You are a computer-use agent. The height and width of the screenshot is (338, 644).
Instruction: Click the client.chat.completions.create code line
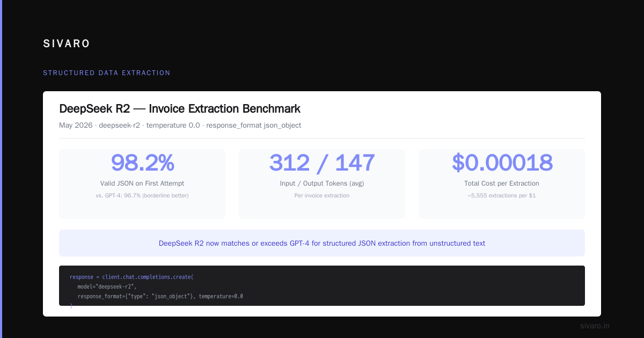tap(131, 277)
